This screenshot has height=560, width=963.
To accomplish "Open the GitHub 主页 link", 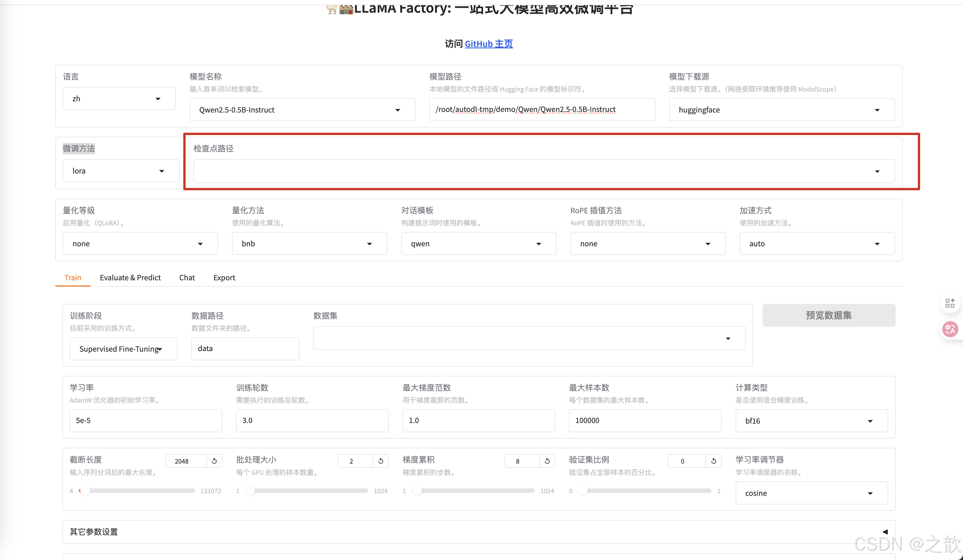I will click(x=489, y=44).
